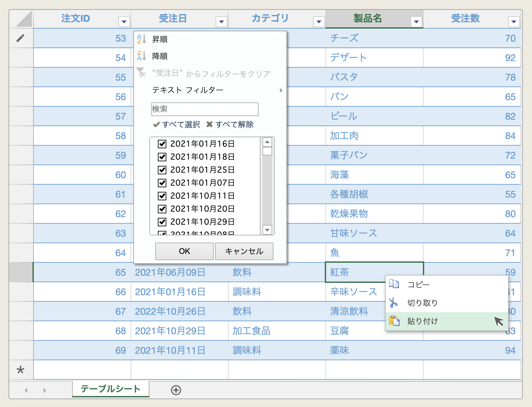Click the X mark beside すべて解除
Screen dimensions: 532x407
[x=209, y=125]
